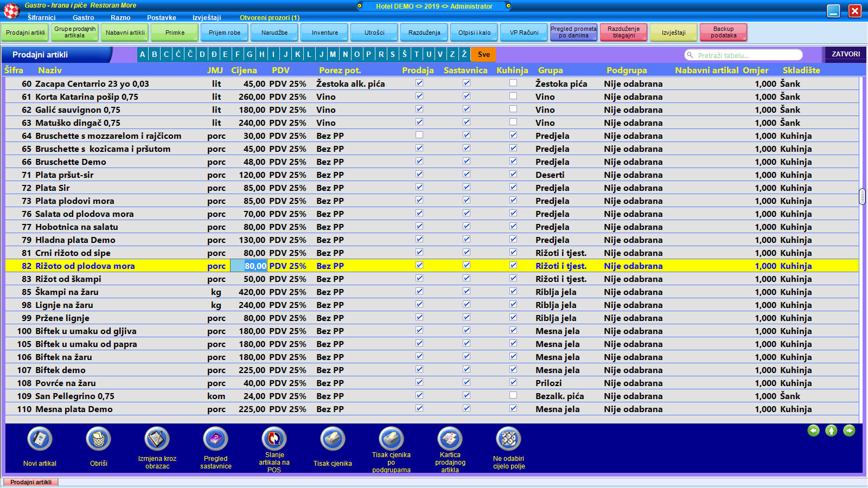Open the Izvještaji menu in menu bar
Screen dimensions: 868x488
207,18
